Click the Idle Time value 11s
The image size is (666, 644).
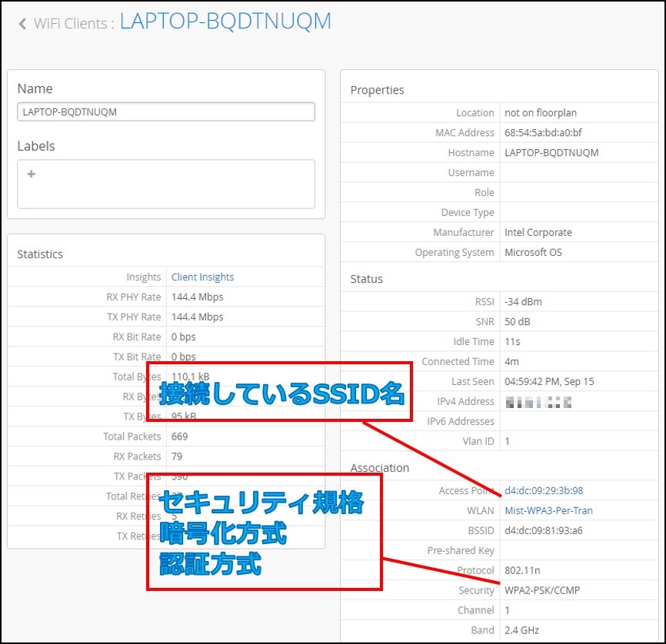click(512, 342)
